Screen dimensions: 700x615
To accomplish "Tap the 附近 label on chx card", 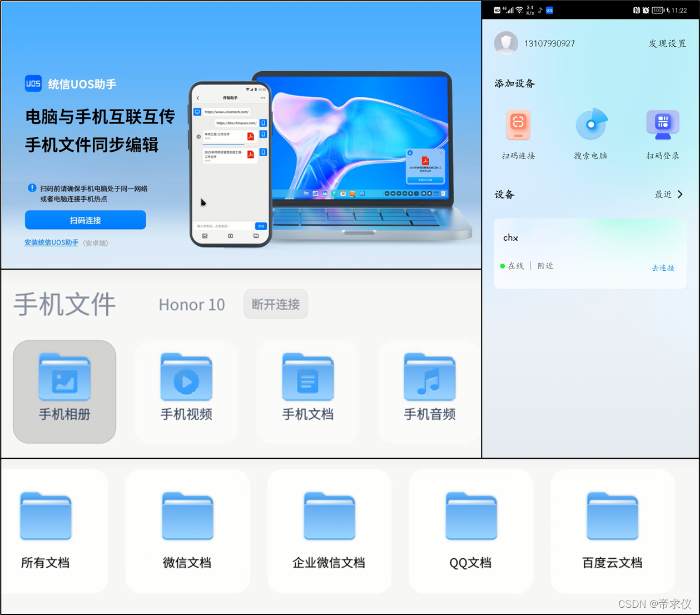I will point(545,266).
